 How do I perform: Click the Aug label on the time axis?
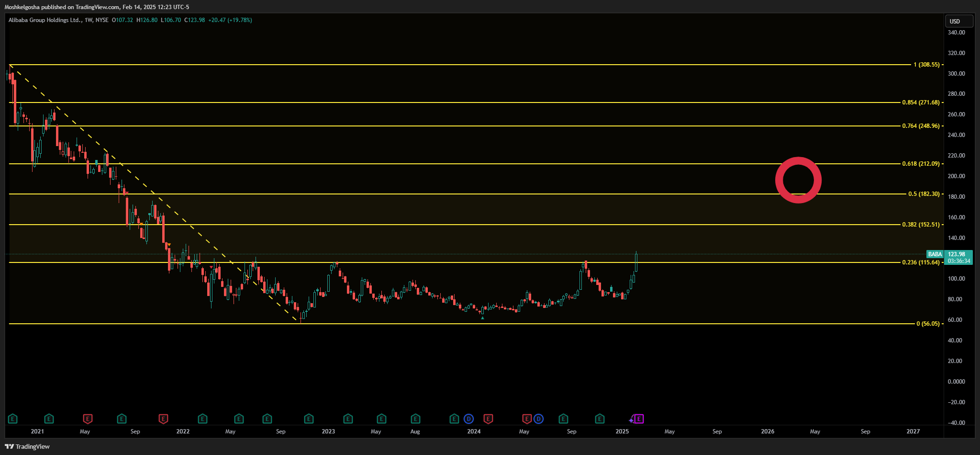pos(415,432)
